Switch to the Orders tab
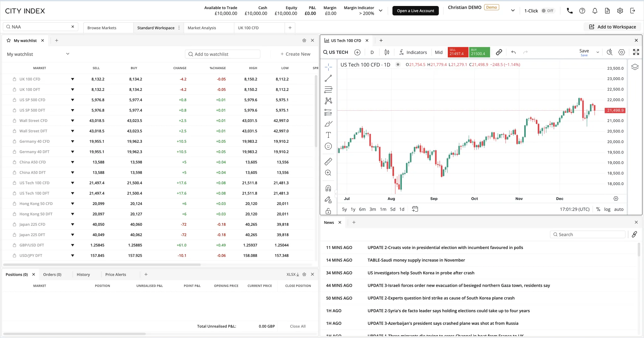The image size is (644, 338). pyautogui.click(x=52, y=274)
